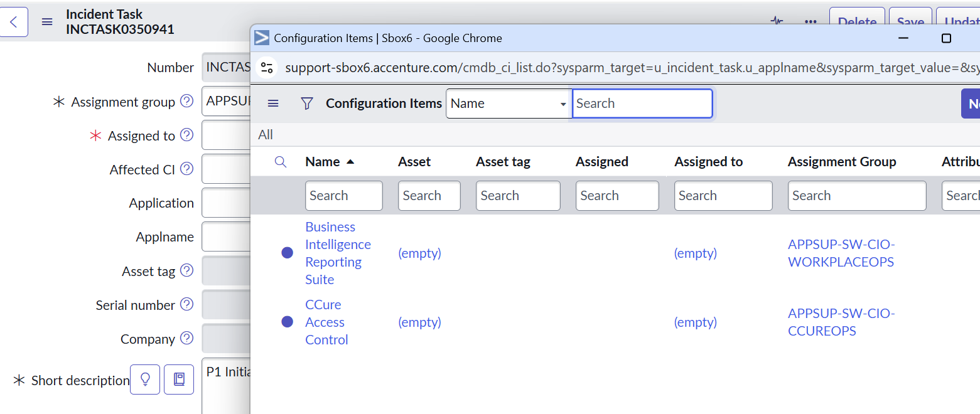Open the Configuration Items list menu icon
Image resolution: width=980 pixels, height=414 pixels.
point(273,103)
